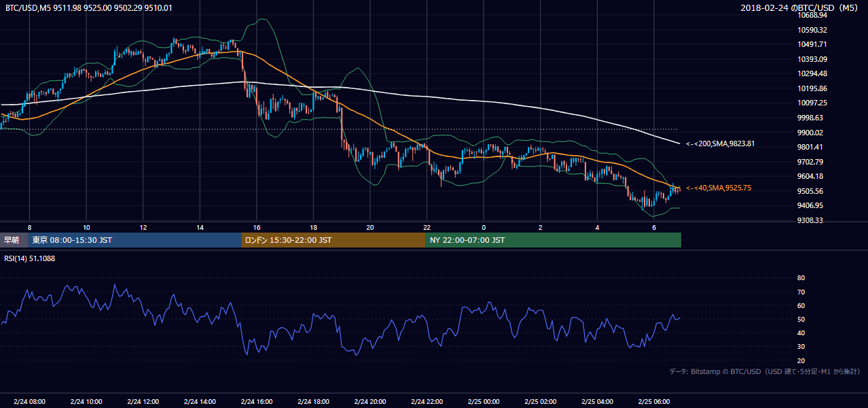The width and height of the screenshot is (868, 408).
Task: Click the price axis value 9801.41
Action: (810, 147)
